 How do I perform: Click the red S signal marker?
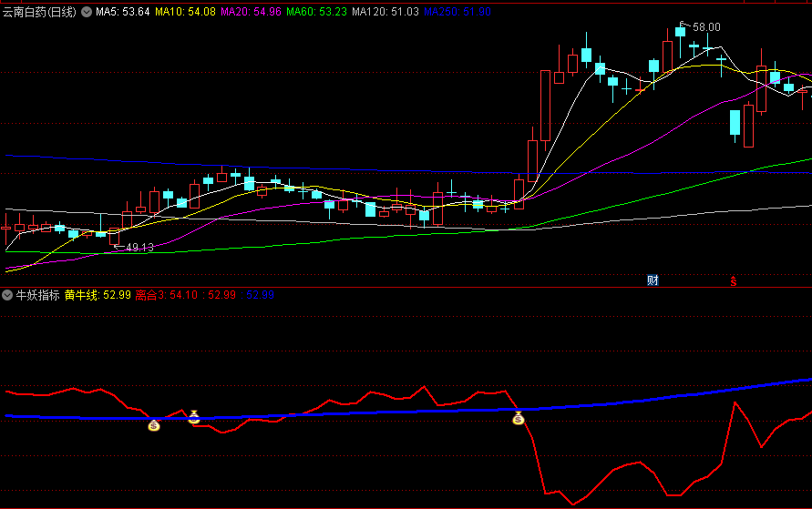point(734,280)
